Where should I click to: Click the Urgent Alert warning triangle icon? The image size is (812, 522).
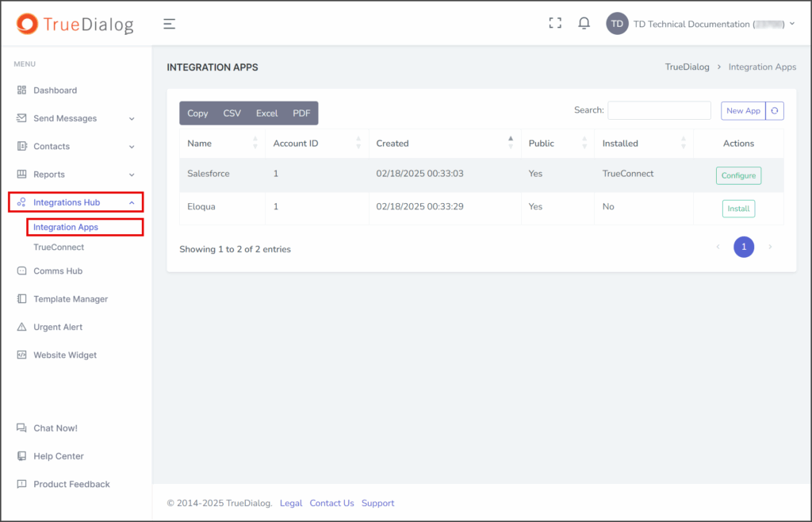pos(21,327)
